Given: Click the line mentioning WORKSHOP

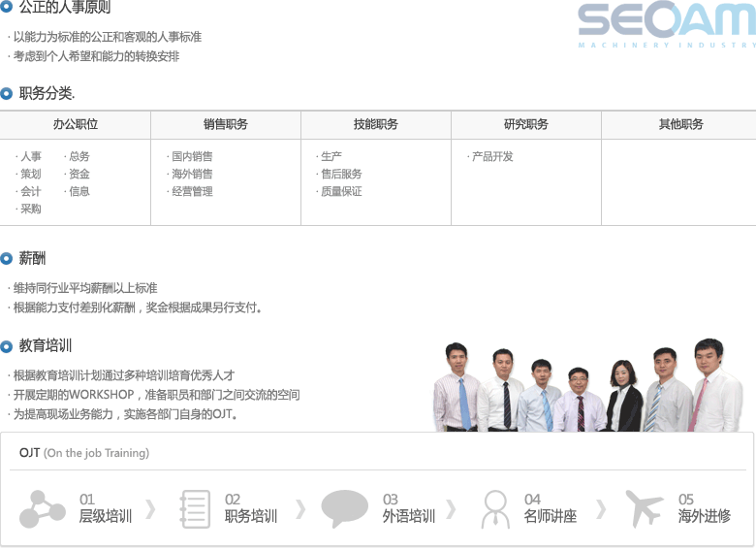Looking at the screenshot, I should [154, 395].
